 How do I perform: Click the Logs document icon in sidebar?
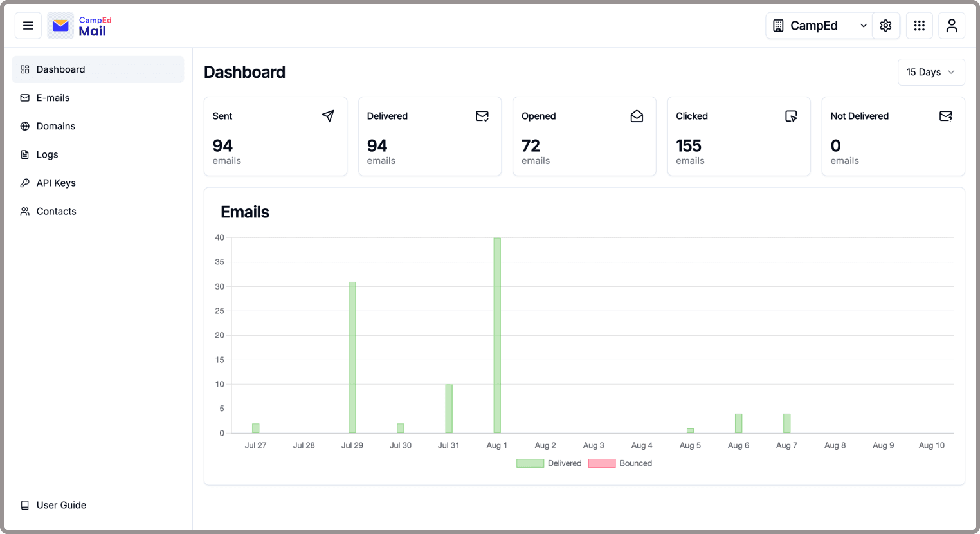pos(25,154)
